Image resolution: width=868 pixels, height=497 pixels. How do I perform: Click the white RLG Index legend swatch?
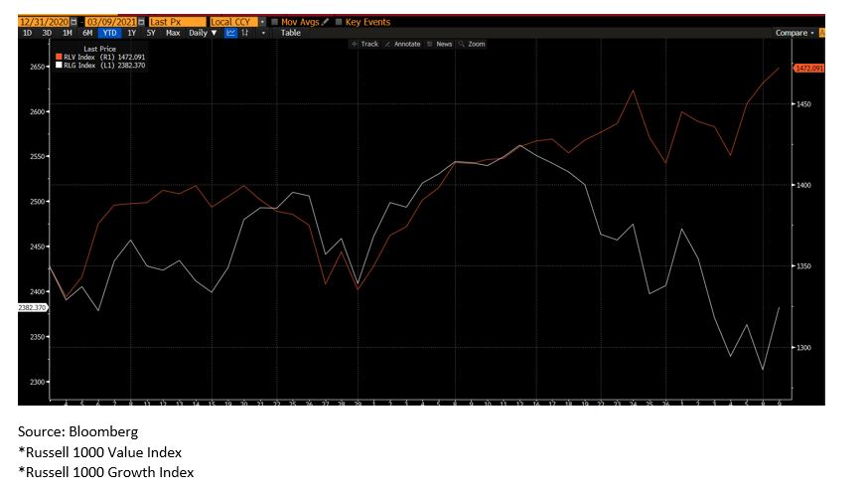(x=59, y=65)
